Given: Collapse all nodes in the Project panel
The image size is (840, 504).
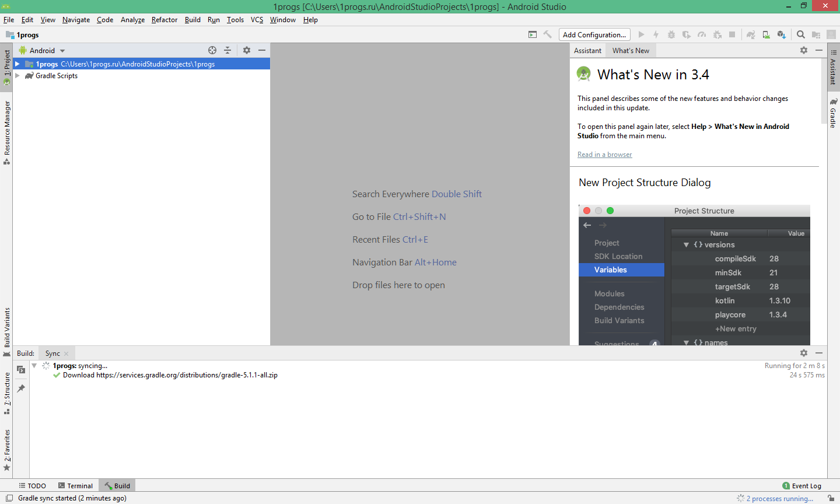Looking at the screenshot, I should [x=228, y=50].
